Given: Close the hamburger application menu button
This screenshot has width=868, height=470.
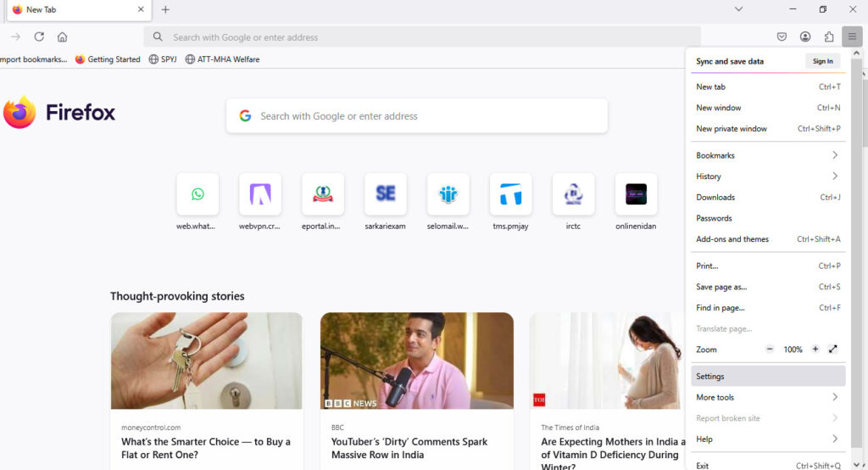Looking at the screenshot, I should point(852,36).
